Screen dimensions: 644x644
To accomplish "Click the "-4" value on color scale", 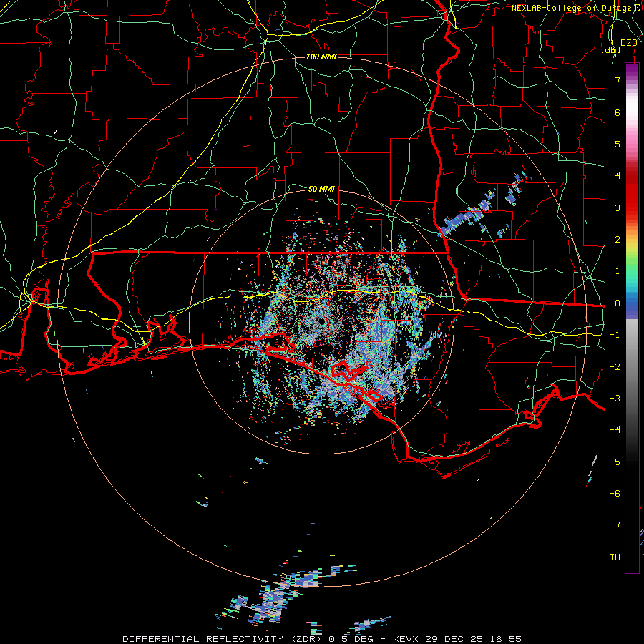I will pyautogui.click(x=615, y=430).
